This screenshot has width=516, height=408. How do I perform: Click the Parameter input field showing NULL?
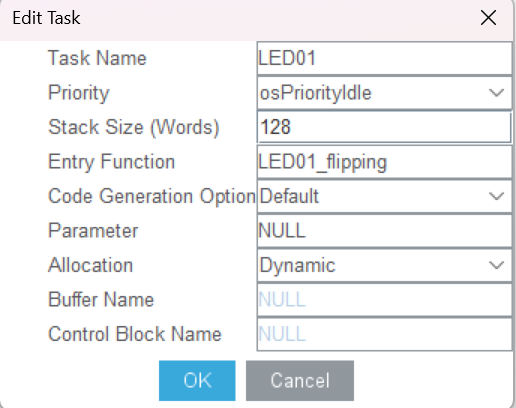click(384, 231)
